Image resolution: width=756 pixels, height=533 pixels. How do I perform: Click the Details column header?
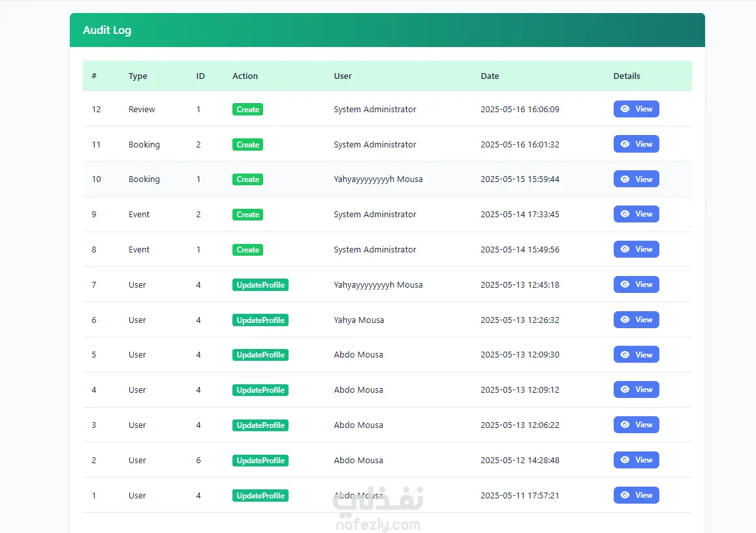pyautogui.click(x=627, y=76)
